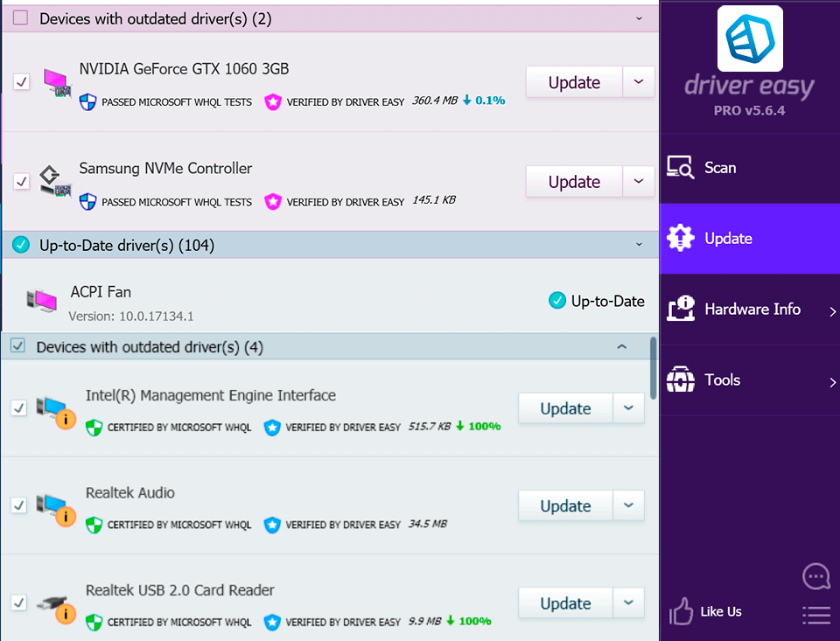This screenshot has height=641, width=840.
Task: Uncheck the NVIDIA GeForce GTX 1060 checkbox
Action: pyautogui.click(x=21, y=82)
